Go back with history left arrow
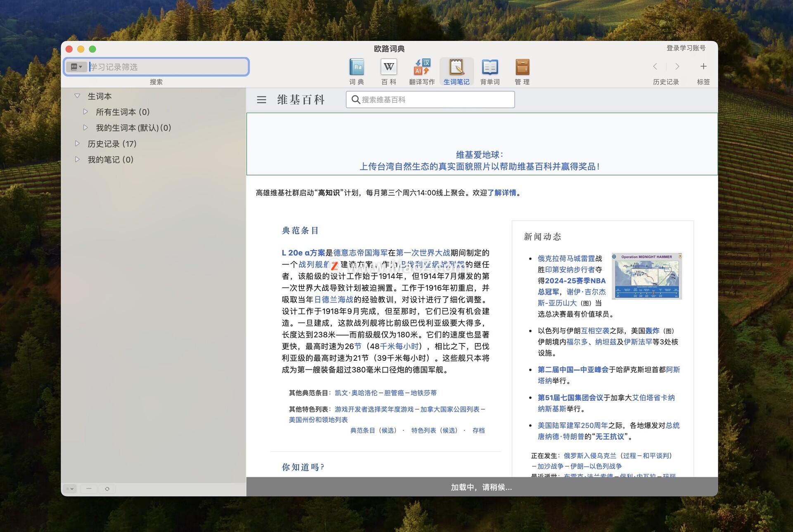This screenshot has height=532, width=793. (x=655, y=66)
